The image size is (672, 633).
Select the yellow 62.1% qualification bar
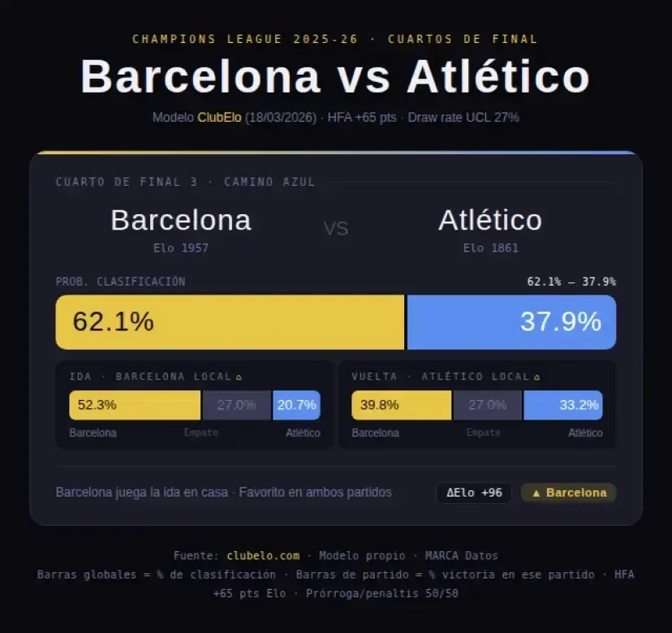[x=230, y=322]
